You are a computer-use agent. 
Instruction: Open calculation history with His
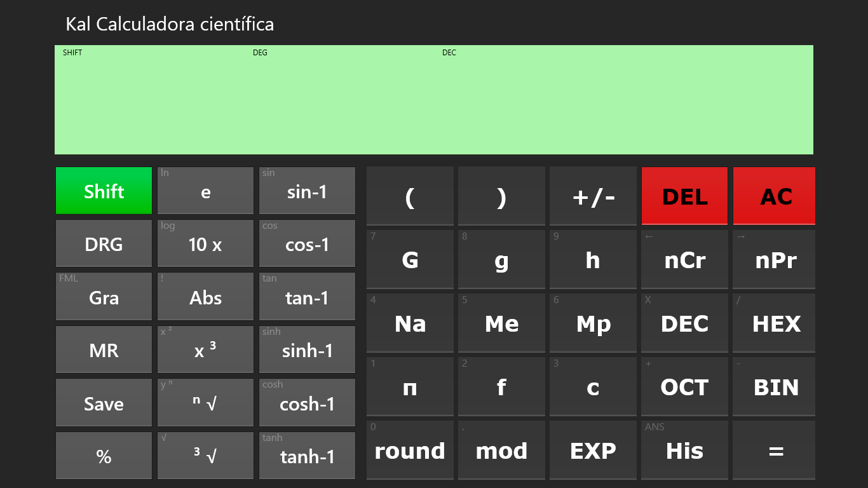coord(684,451)
